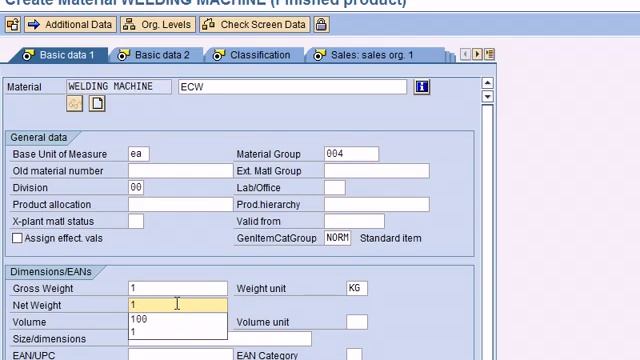
Task: Click the Prod.hierarchy field
Action: [377, 204]
